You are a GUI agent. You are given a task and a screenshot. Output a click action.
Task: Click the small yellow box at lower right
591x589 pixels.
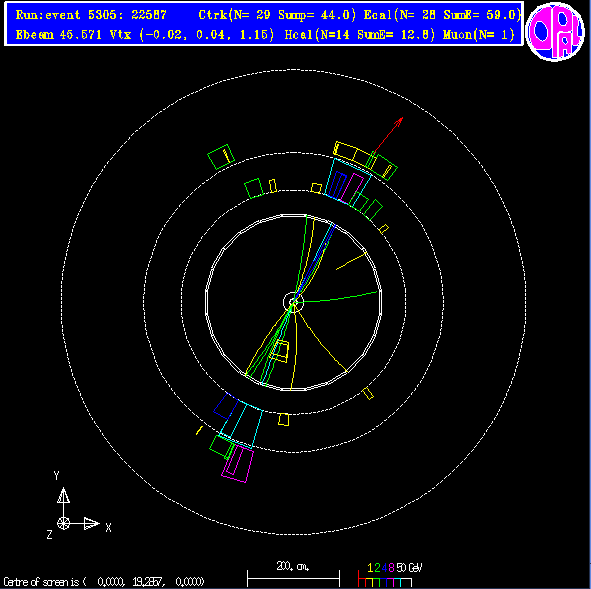[x=368, y=393]
